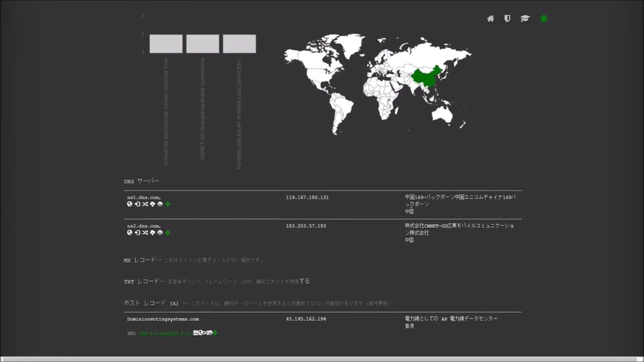Click the globe icon under ns1.dns.com
644x362 pixels.
tap(130, 204)
